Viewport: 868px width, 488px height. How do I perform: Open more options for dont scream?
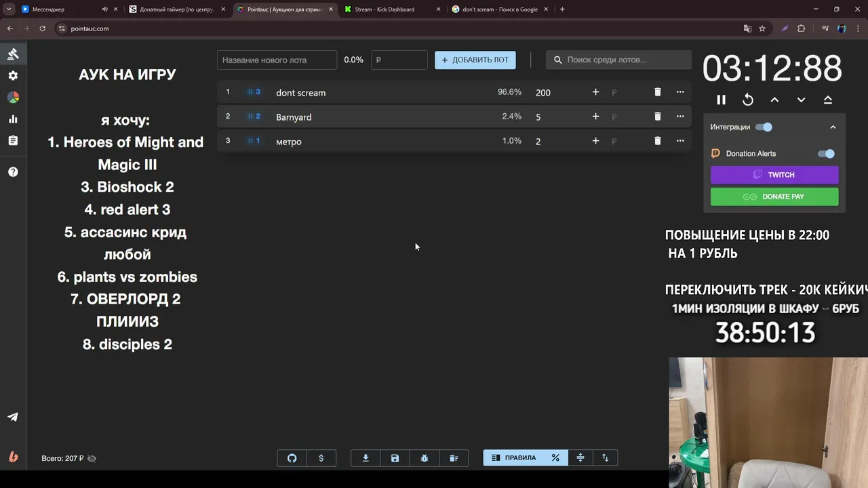[x=680, y=92]
